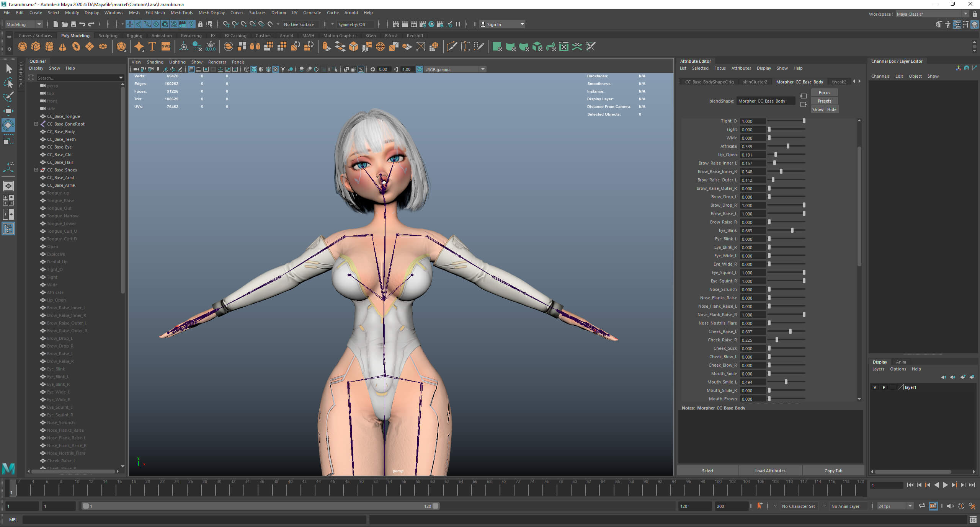Select the Paint Selection tool
980x527 pixels.
tap(8, 97)
